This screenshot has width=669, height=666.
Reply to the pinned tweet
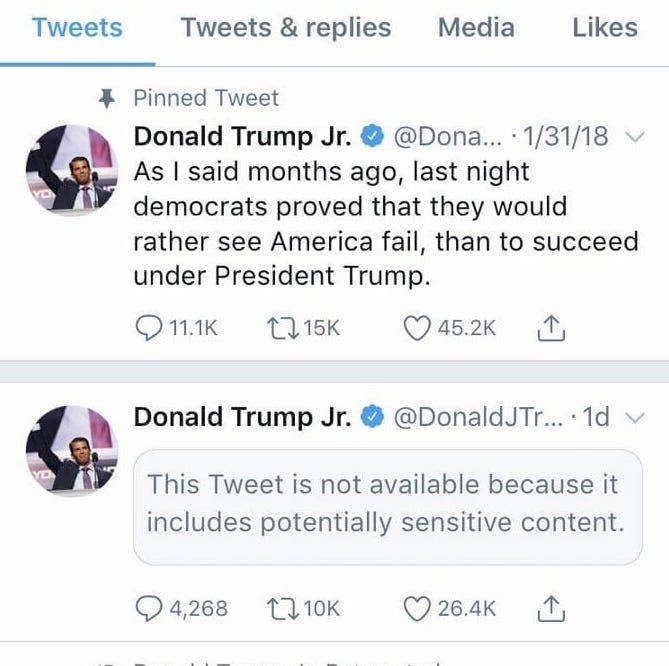tap(147, 328)
